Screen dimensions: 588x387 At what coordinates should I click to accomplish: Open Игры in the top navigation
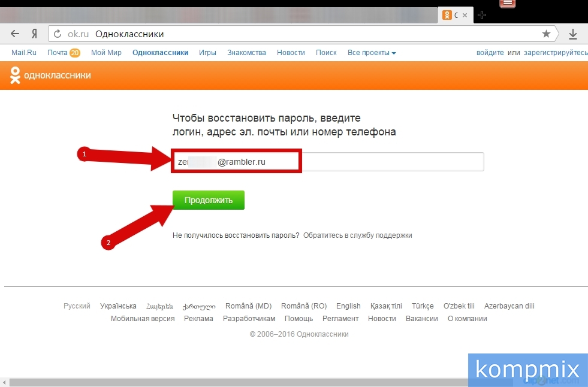pyautogui.click(x=207, y=53)
